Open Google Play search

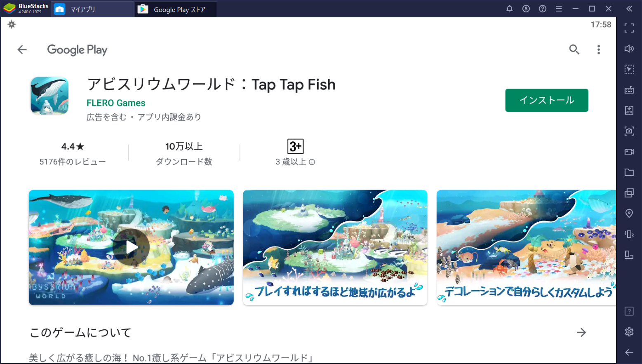point(574,49)
